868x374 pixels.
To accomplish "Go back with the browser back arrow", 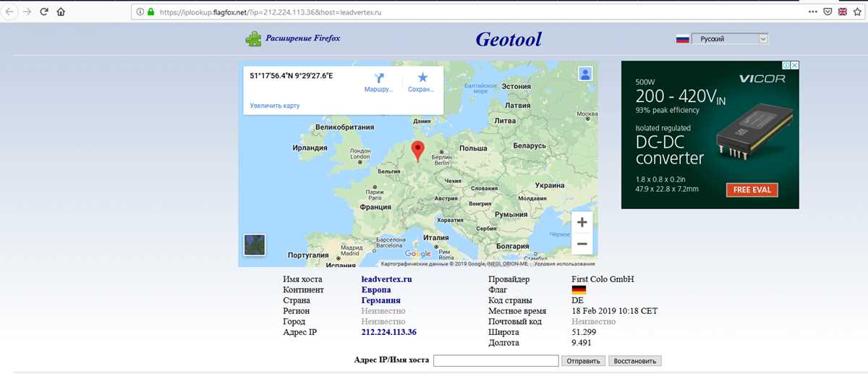I will click(9, 12).
